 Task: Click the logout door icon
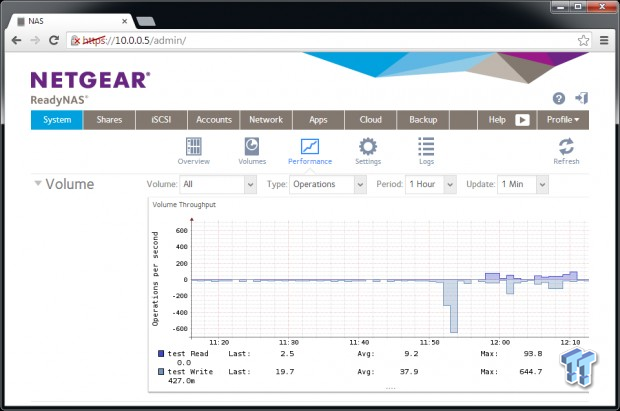click(582, 98)
